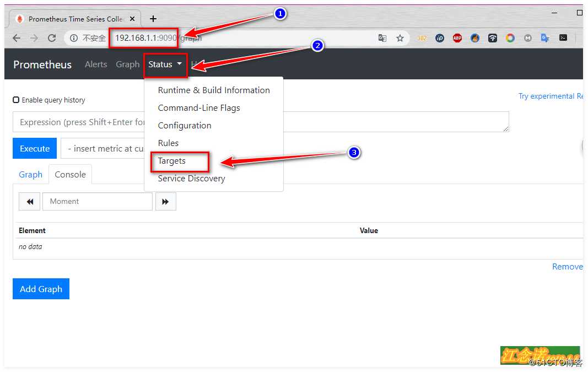Screen dimensions: 588x372
Task: Click the orange-blue round extension icon
Action: pos(474,38)
